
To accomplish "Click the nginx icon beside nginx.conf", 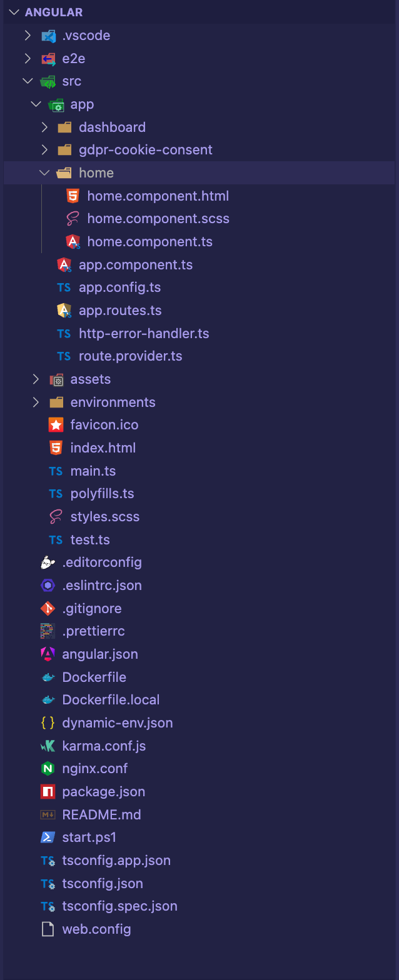I will (x=47, y=768).
